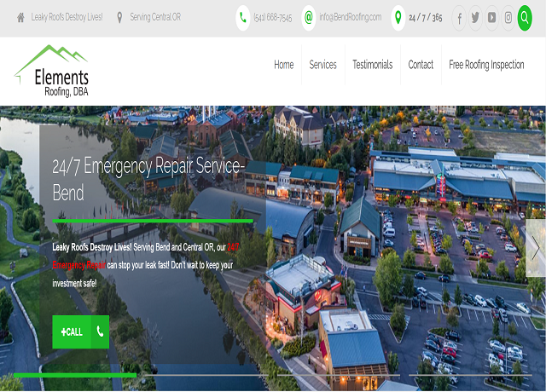The image size is (546, 392).
Task: Call the (541) 668-7545 phone number link
Action: coord(273,17)
